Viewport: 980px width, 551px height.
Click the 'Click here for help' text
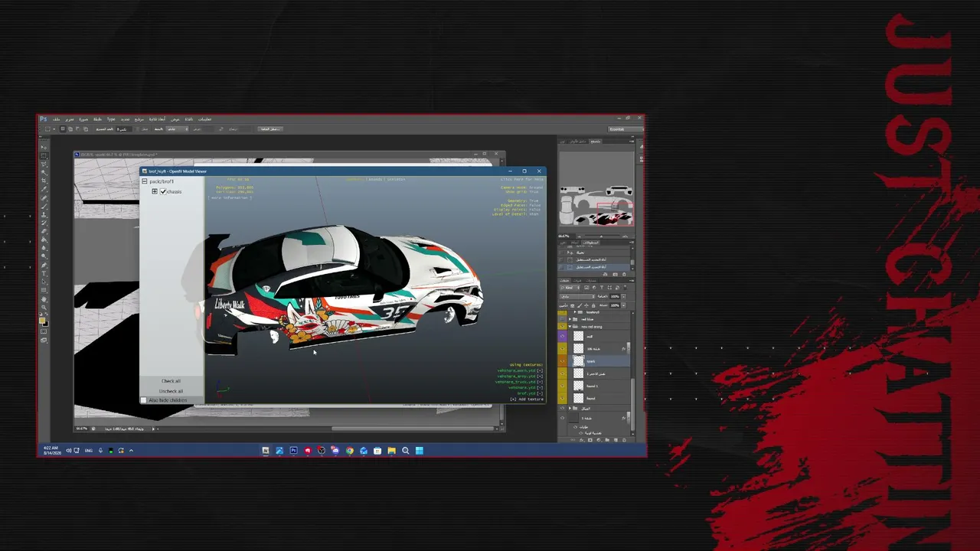[523, 179]
